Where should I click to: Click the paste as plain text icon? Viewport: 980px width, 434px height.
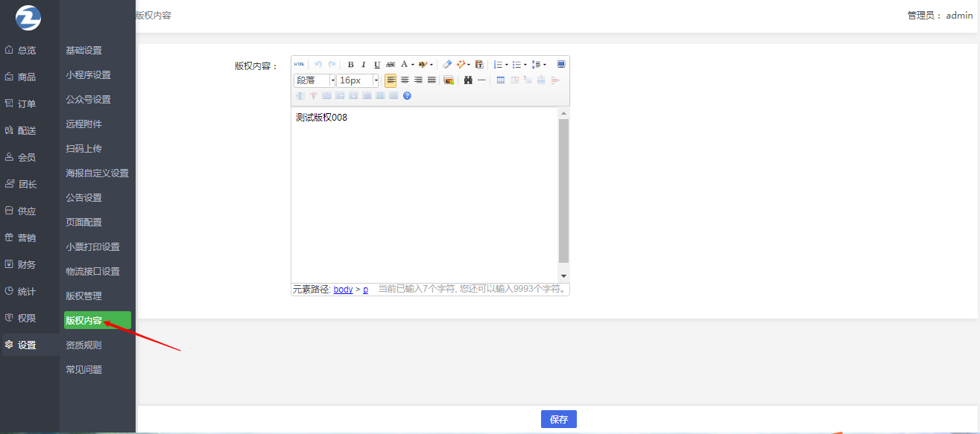[x=479, y=65]
